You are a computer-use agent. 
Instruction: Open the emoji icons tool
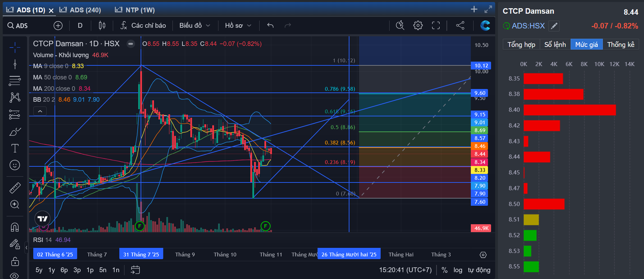15,165
